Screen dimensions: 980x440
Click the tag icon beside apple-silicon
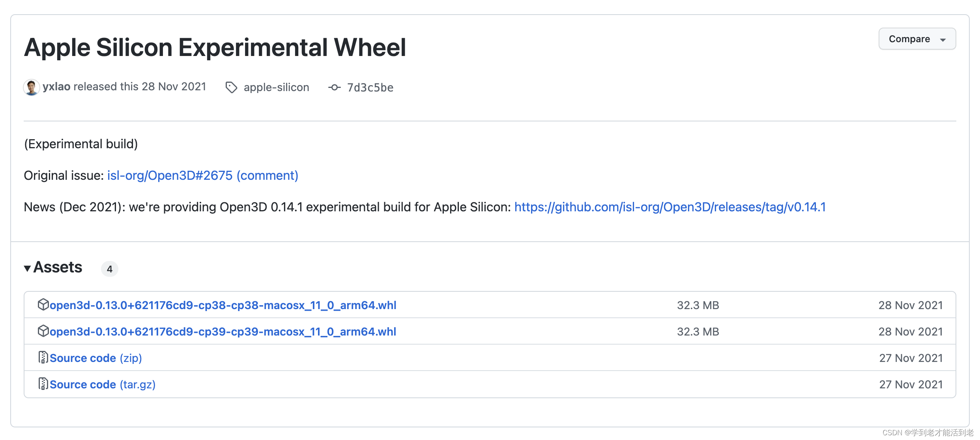[231, 87]
